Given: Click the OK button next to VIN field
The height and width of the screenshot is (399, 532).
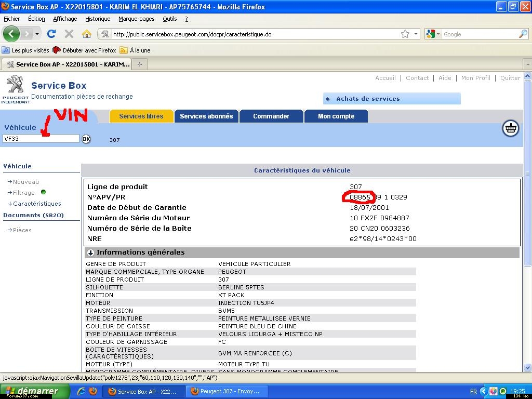Looking at the screenshot, I should click(x=86, y=139).
